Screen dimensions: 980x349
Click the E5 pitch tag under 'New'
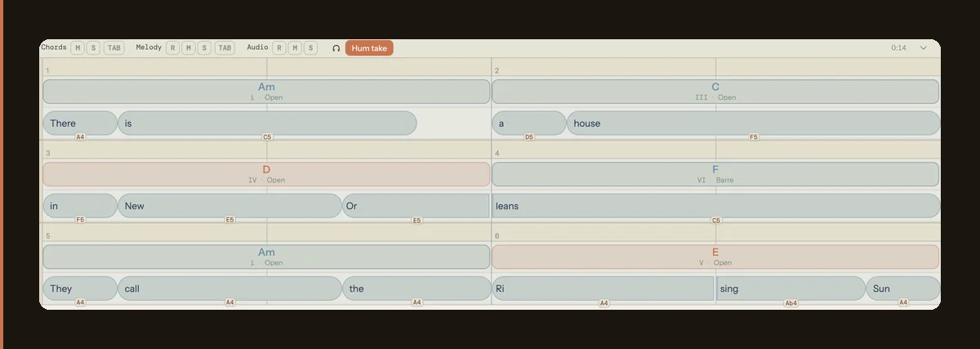click(229, 220)
